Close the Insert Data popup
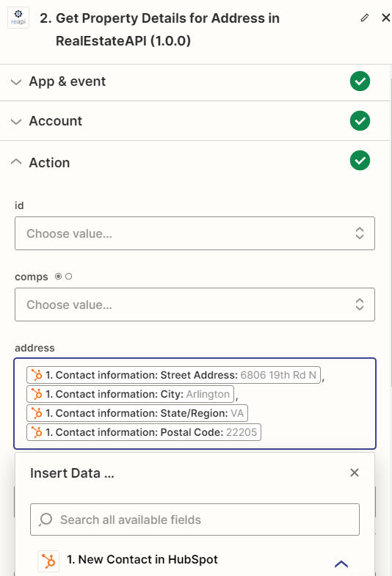This screenshot has width=392, height=576. click(354, 473)
